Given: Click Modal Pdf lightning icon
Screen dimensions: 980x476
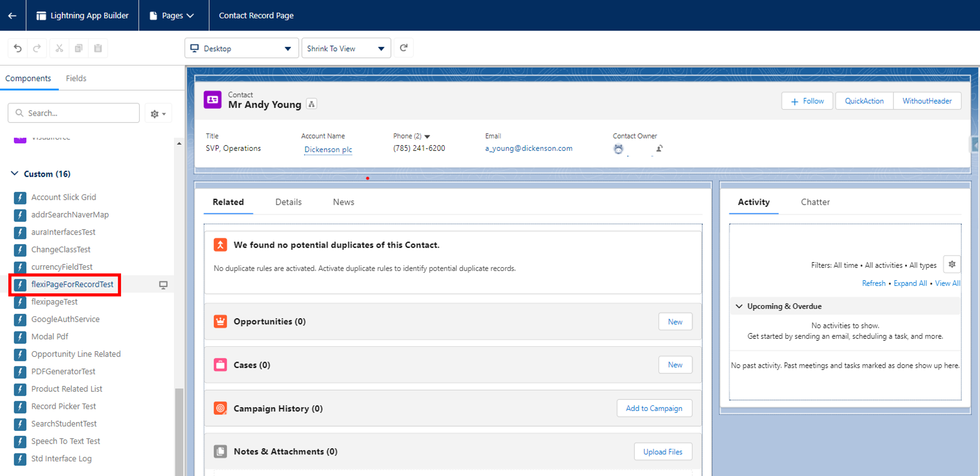Looking at the screenshot, I should [x=20, y=337].
